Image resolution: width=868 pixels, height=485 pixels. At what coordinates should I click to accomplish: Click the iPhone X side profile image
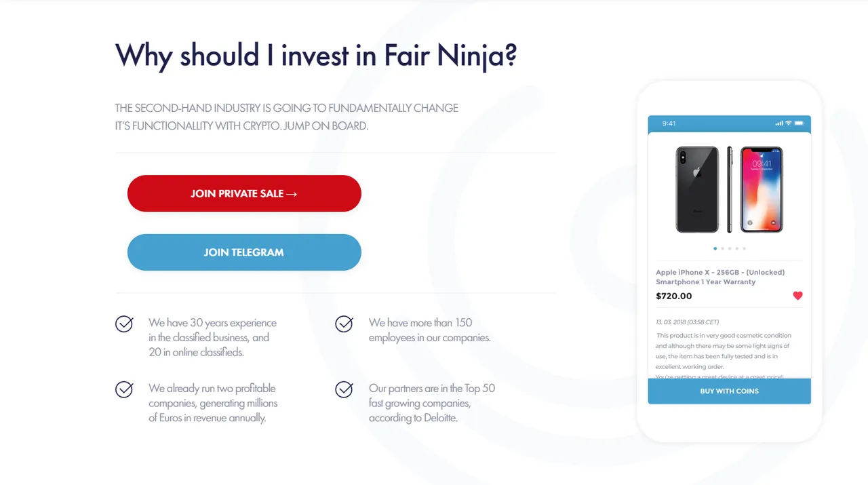[730, 189]
